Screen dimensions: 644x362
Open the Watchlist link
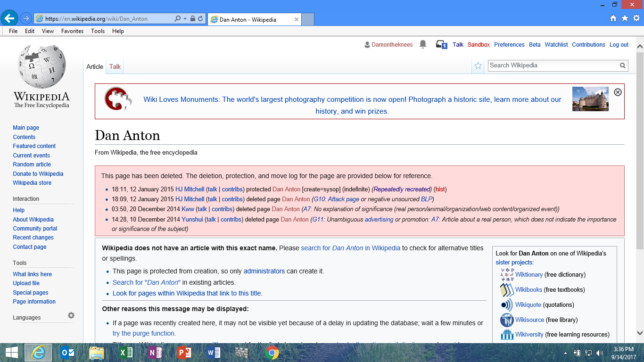(556, 45)
